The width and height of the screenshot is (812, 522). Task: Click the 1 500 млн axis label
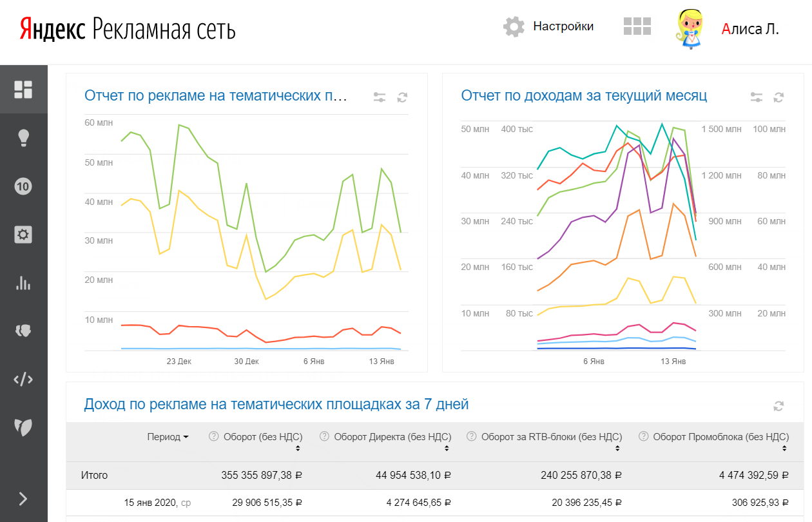tap(721, 130)
